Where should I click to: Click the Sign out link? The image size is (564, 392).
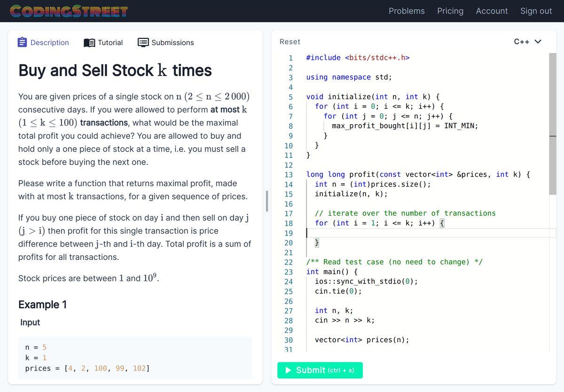tap(536, 11)
